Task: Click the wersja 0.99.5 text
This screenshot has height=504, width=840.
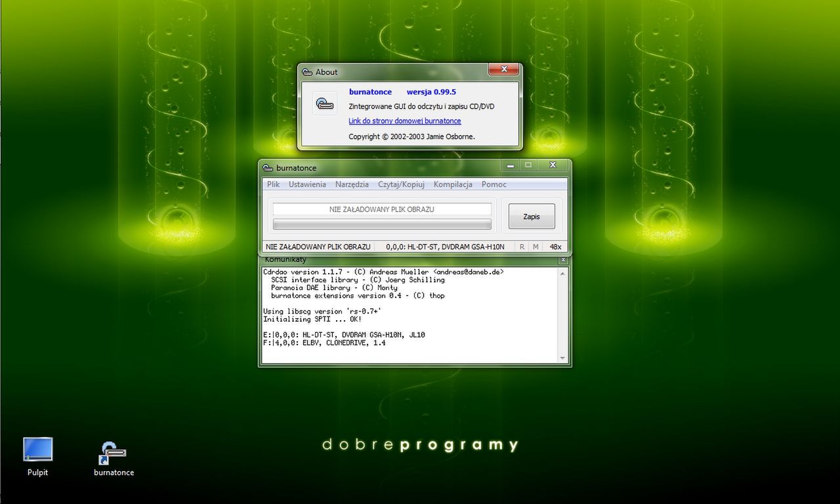Action: [x=431, y=92]
